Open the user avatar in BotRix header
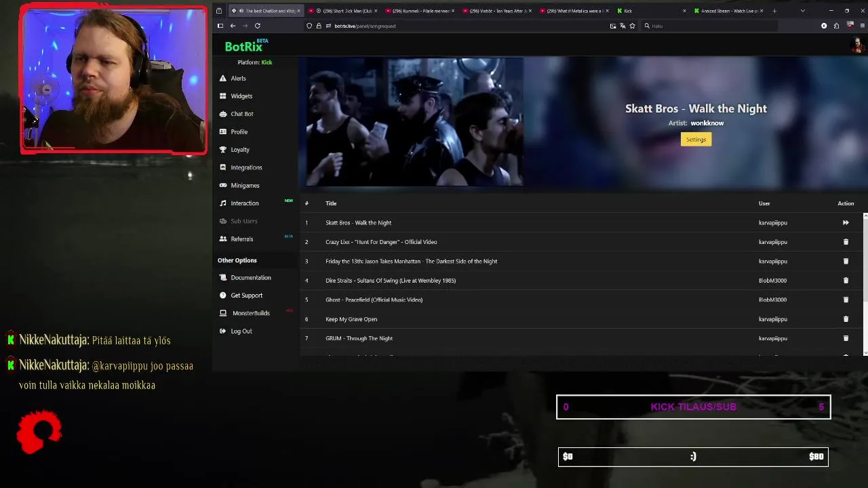Image resolution: width=868 pixels, height=488 pixels. [x=858, y=45]
